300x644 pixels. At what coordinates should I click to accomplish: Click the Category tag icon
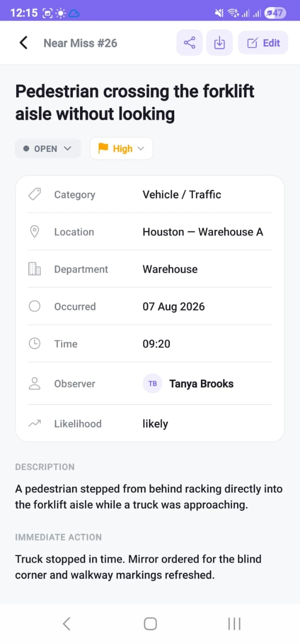pyautogui.click(x=35, y=195)
